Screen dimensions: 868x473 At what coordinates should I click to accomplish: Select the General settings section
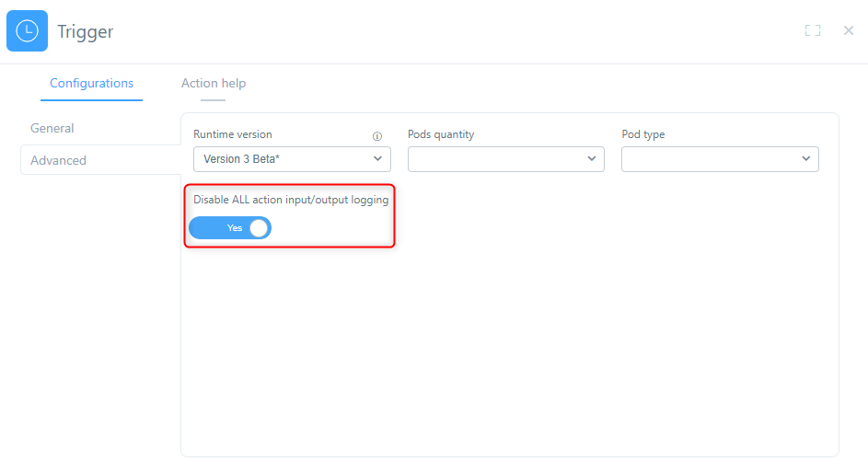click(x=52, y=128)
